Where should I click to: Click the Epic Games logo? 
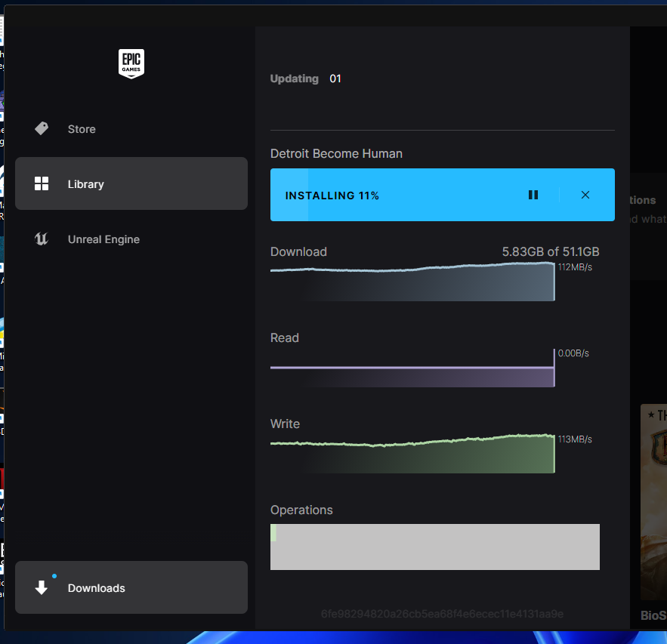(131, 63)
